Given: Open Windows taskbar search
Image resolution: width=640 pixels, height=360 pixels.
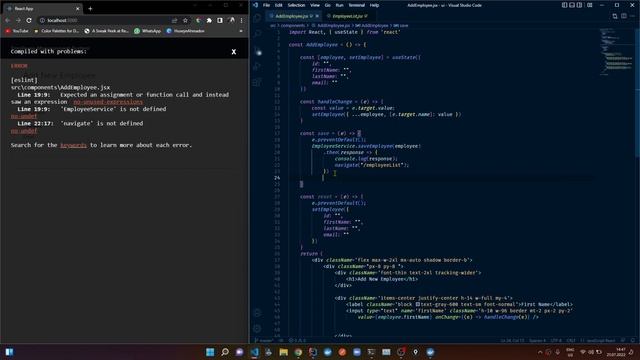Looking at the screenshot, I should (225, 352).
